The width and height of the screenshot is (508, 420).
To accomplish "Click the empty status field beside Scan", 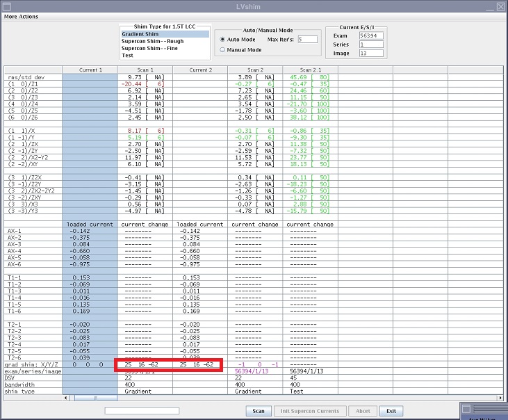I will [141, 411].
